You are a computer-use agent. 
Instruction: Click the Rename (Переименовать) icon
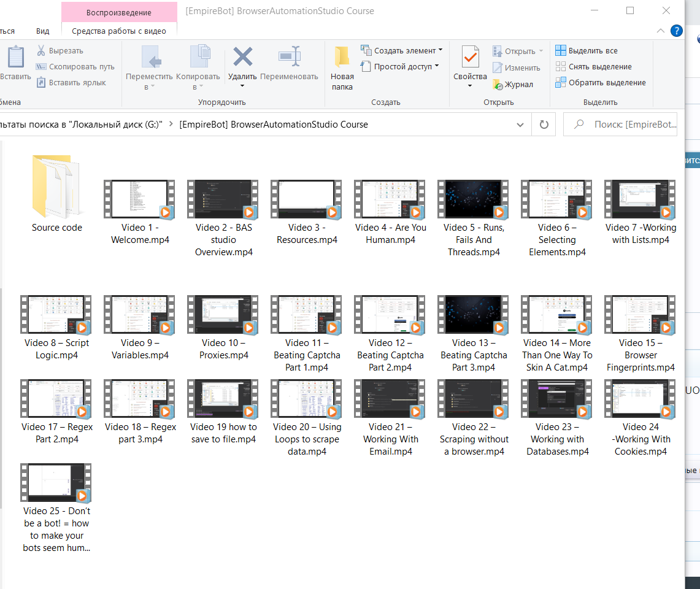tap(289, 58)
